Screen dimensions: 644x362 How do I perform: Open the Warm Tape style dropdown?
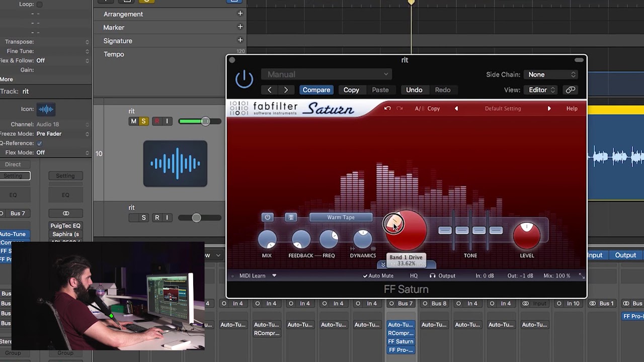click(341, 217)
